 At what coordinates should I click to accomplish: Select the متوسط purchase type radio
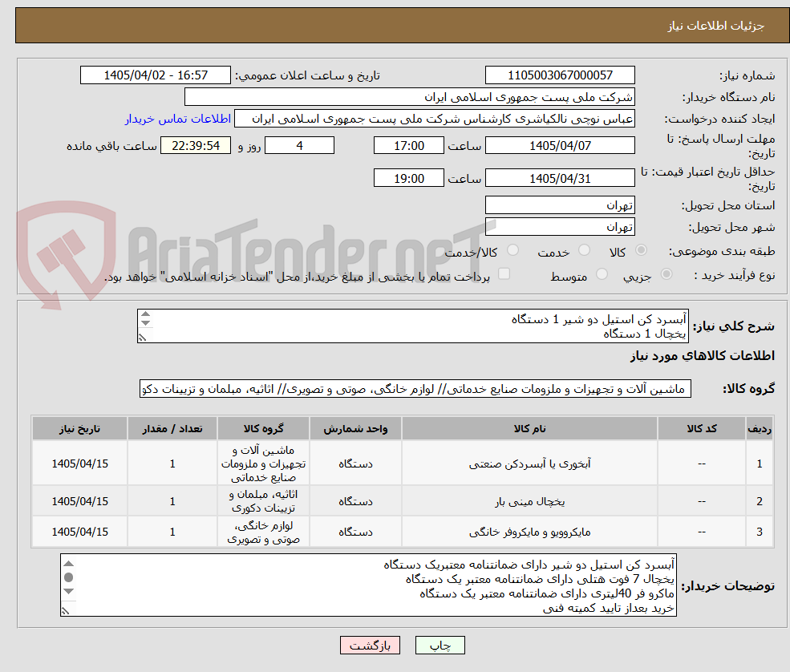pyautogui.click(x=602, y=274)
